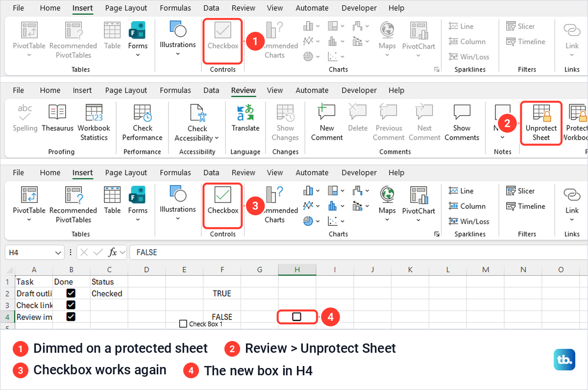Select the "Status" header cell
The height and width of the screenshot is (390, 588).
(x=109, y=282)
